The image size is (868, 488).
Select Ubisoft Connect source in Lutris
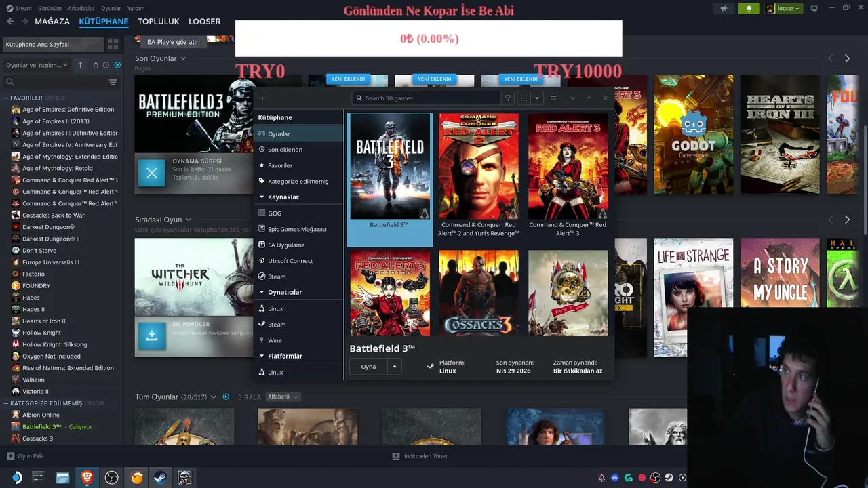pos(299,260)
